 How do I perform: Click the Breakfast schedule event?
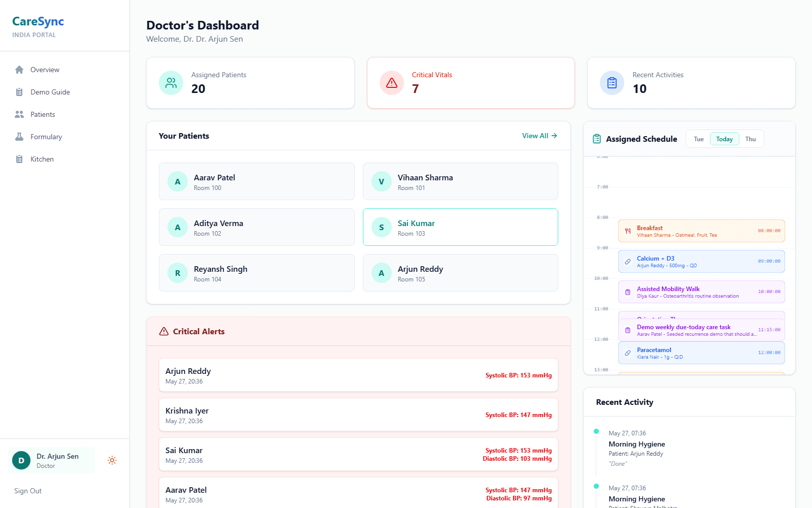701,231
